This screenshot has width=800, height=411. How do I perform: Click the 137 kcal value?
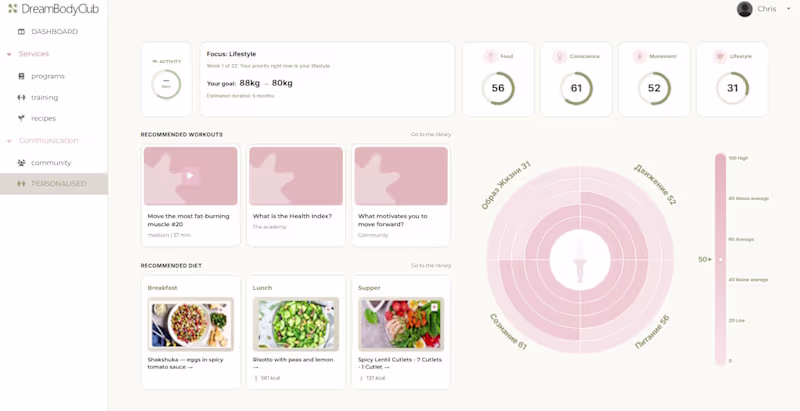coord(375,378)
